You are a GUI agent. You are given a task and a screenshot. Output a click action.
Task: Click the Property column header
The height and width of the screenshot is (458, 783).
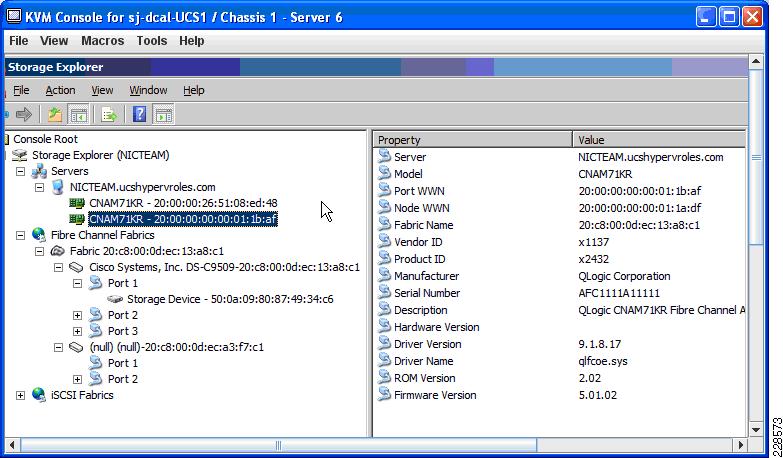[472, 140]
